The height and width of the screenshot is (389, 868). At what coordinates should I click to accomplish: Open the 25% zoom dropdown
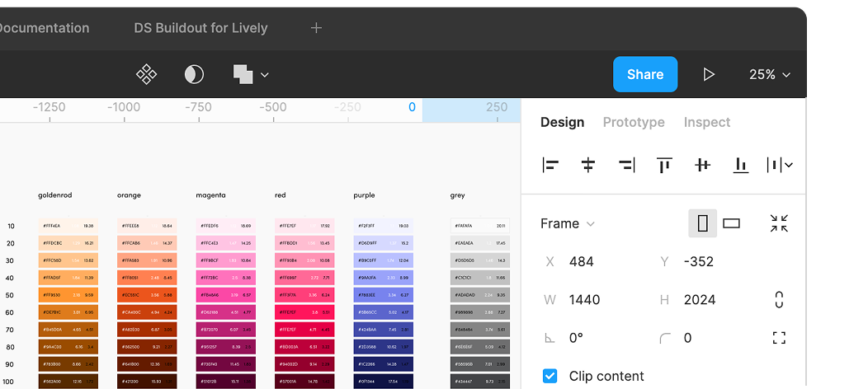[770, 75]
